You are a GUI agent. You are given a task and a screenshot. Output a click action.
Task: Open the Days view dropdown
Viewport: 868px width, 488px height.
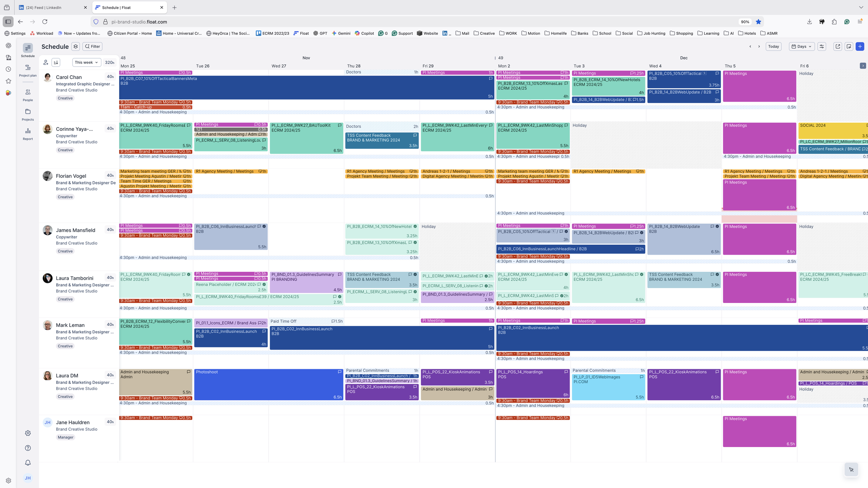pyautogui.click(x=801, y=46)
